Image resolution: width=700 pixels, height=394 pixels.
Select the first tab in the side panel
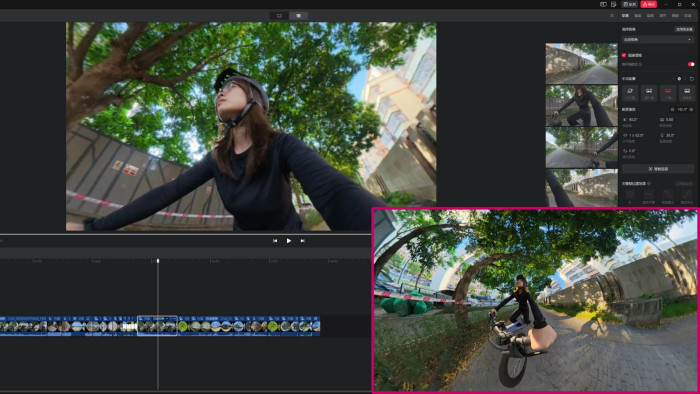click(x=625, y=16)
